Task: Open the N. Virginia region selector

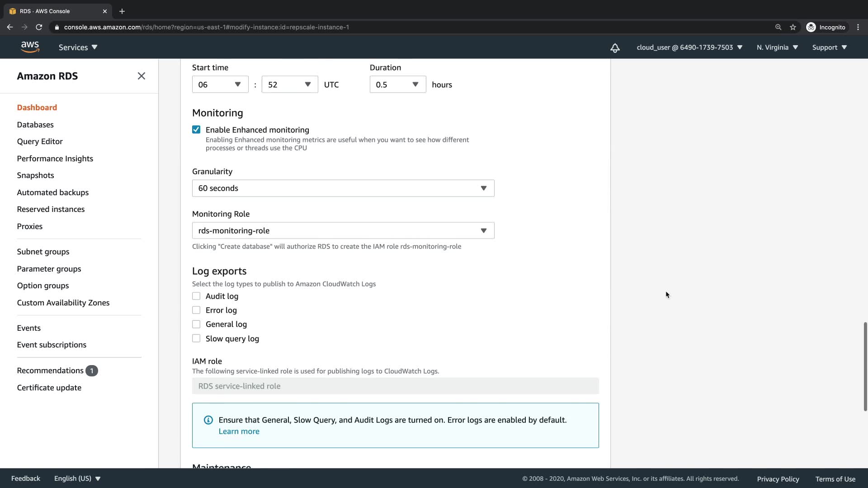Action: pos(777,47)
